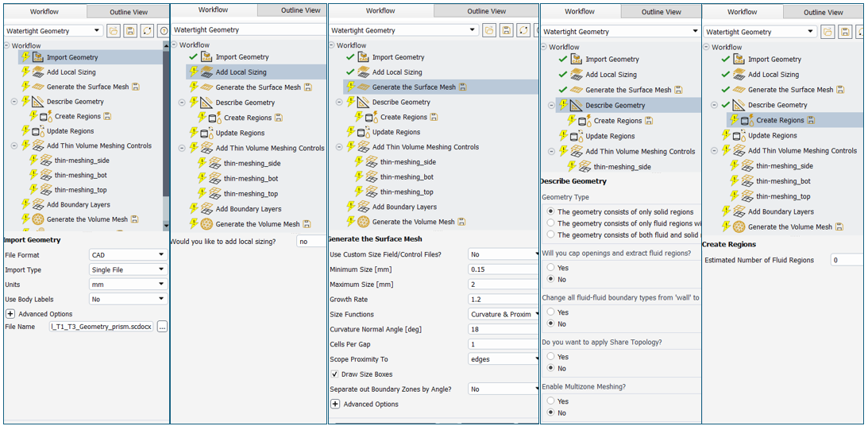Save workflow icon in Import Geometry panel toolbar
The height and width of the screenshot is (430, 868).
pos(130,31)
